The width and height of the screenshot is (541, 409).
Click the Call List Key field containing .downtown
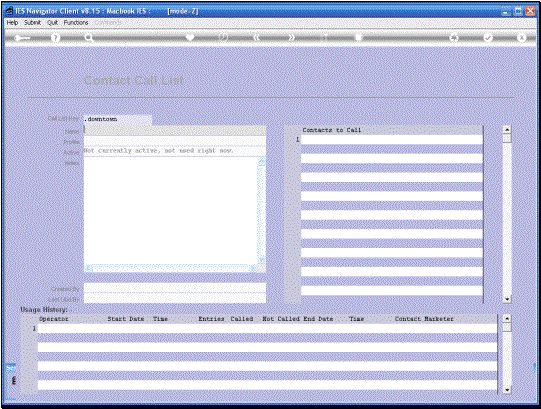point(117,119)
